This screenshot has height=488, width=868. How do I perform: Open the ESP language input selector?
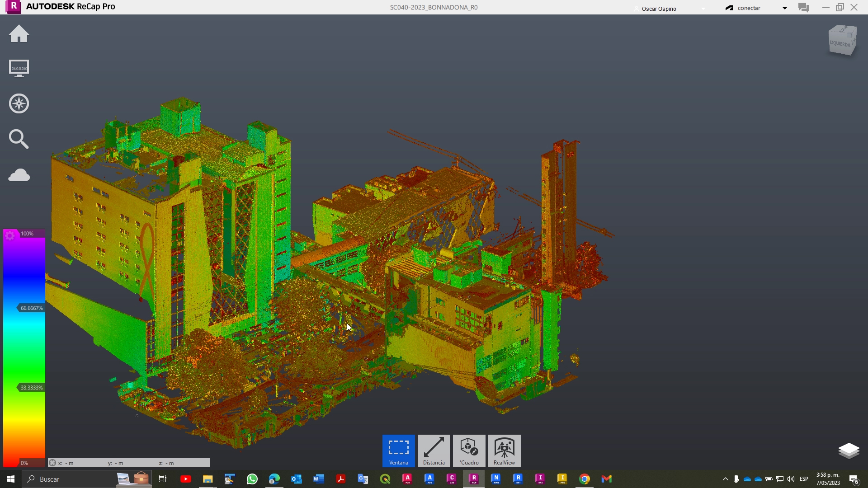point(804,479)
